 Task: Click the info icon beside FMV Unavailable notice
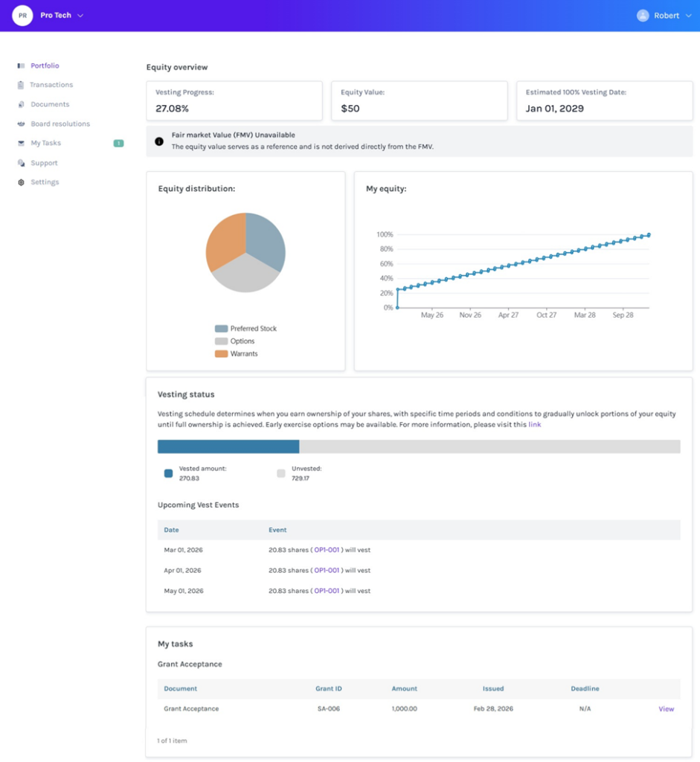159,141
